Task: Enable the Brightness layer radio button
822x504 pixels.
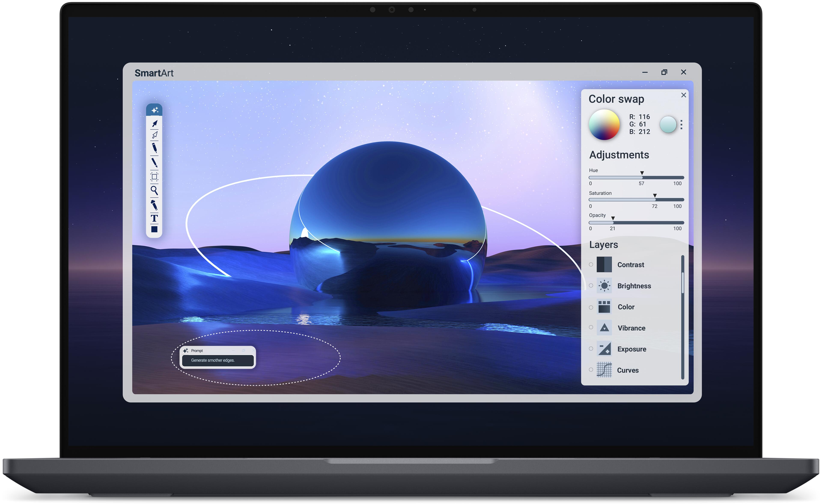Action: [x=591, y=285]
